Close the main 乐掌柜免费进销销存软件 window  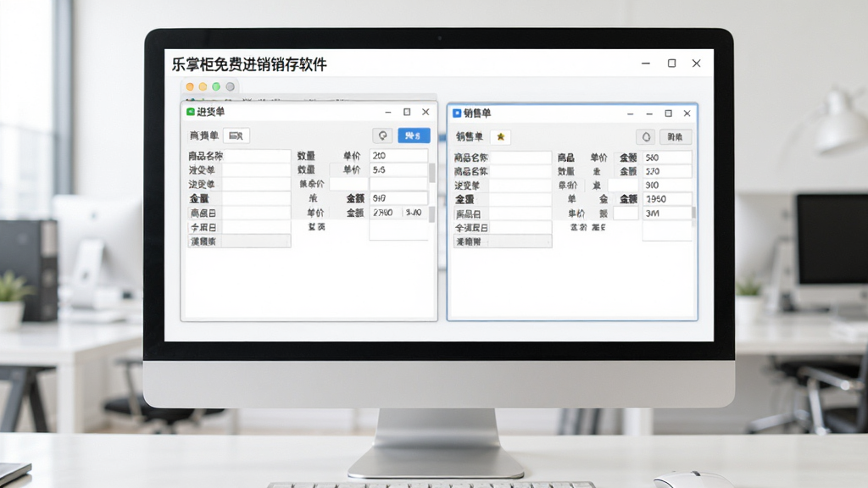point(697,63)
